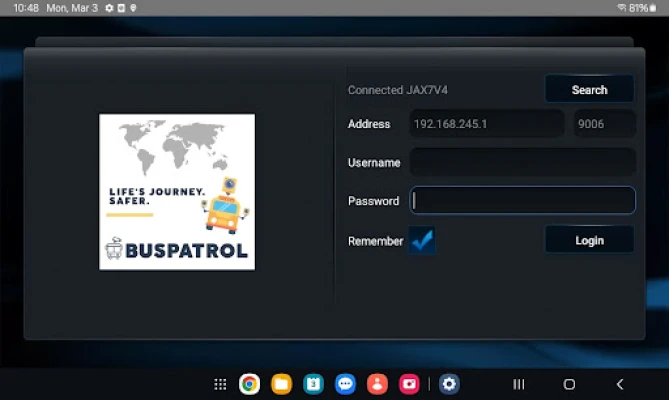Click the Search button
This screenshot has height=400, width=669.
click(x=589, y=89)
